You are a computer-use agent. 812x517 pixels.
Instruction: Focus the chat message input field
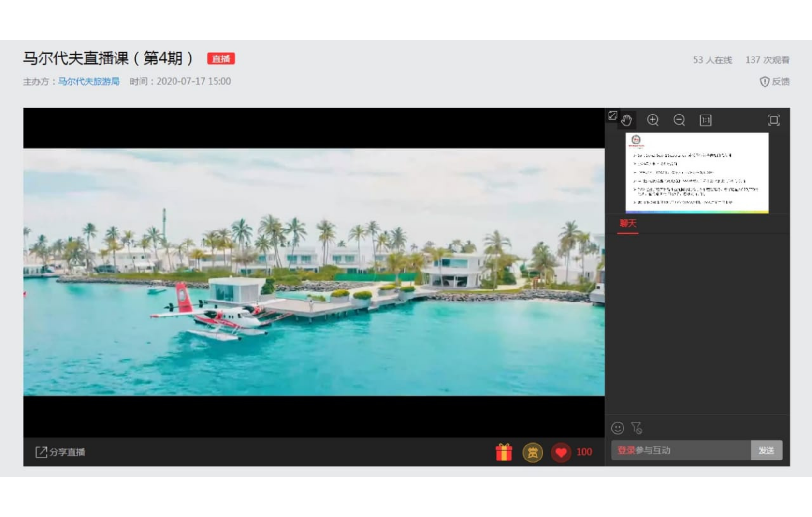coord(681,450)
